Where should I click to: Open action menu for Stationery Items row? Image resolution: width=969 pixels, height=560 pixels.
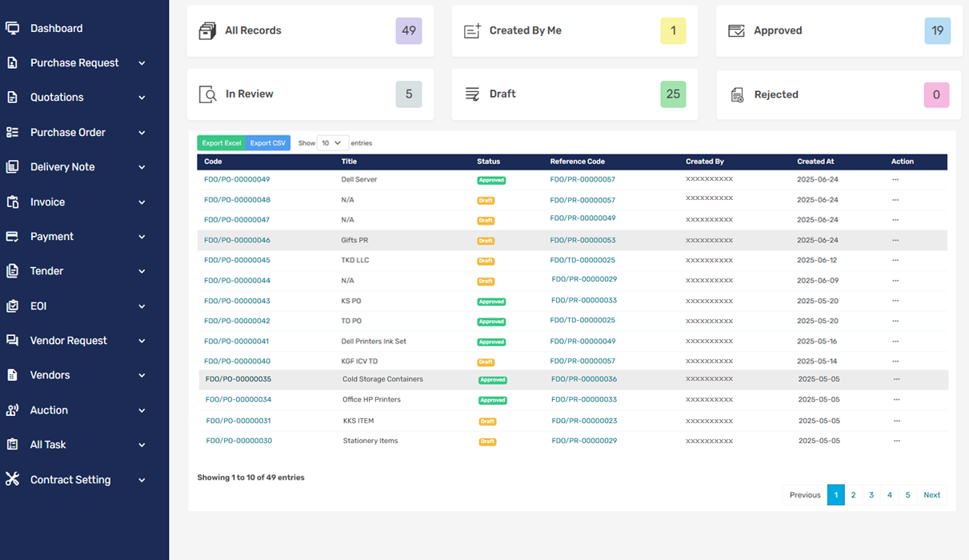click(896, 441)
